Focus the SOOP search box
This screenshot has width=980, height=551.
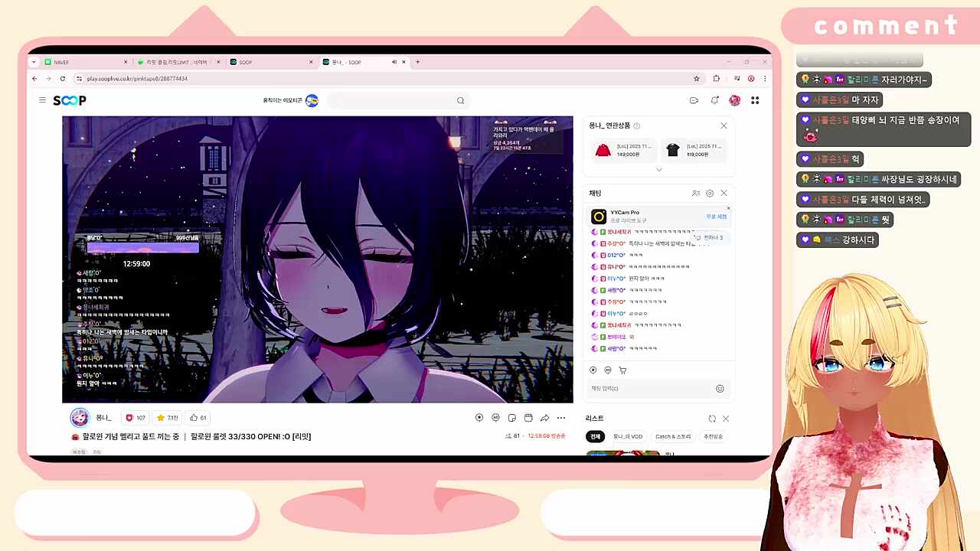[x=397, y=100]
